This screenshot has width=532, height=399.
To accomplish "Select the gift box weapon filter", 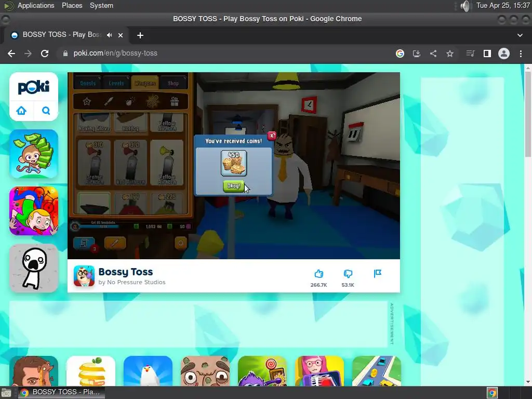I will [x=175, y=101].
